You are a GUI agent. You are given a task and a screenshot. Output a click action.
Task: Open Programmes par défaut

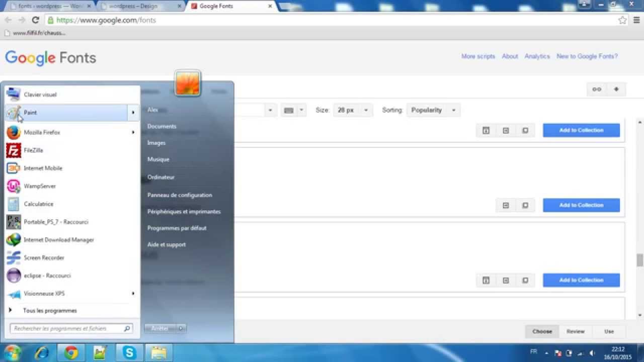pyautogui.click(x=177, y=228)
